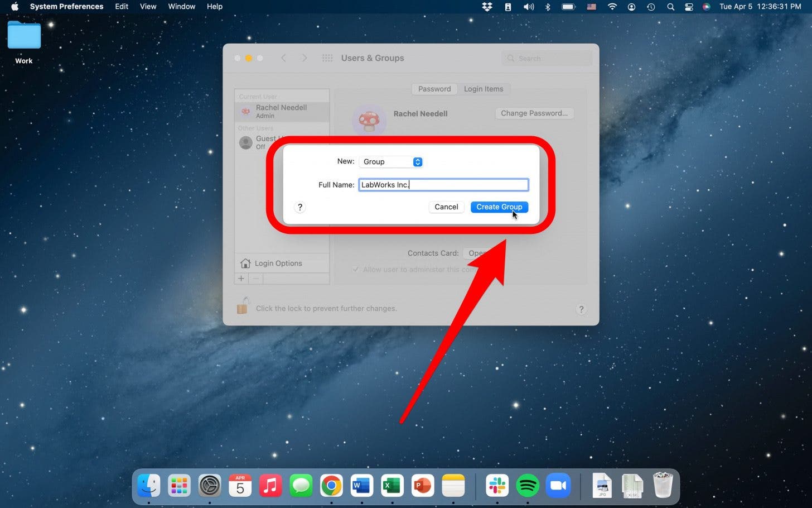
Task: Open the Edit menu
Action: tap(122, 7)
